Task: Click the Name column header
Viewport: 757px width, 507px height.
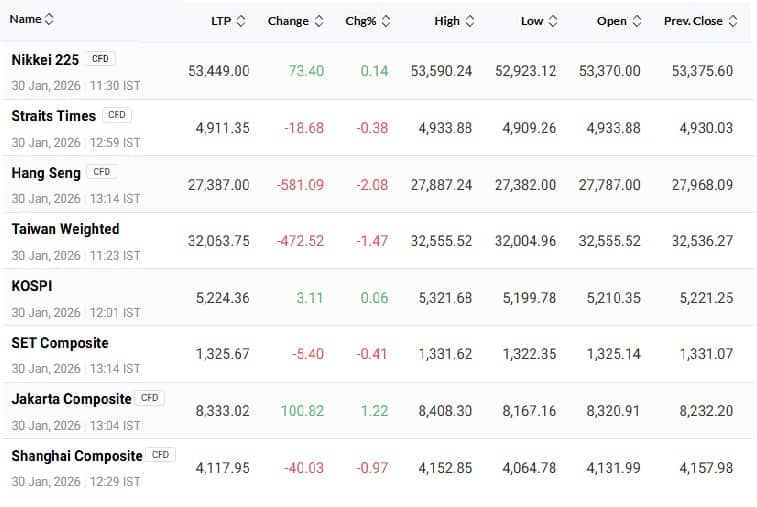Action: (x=25, y=19)
